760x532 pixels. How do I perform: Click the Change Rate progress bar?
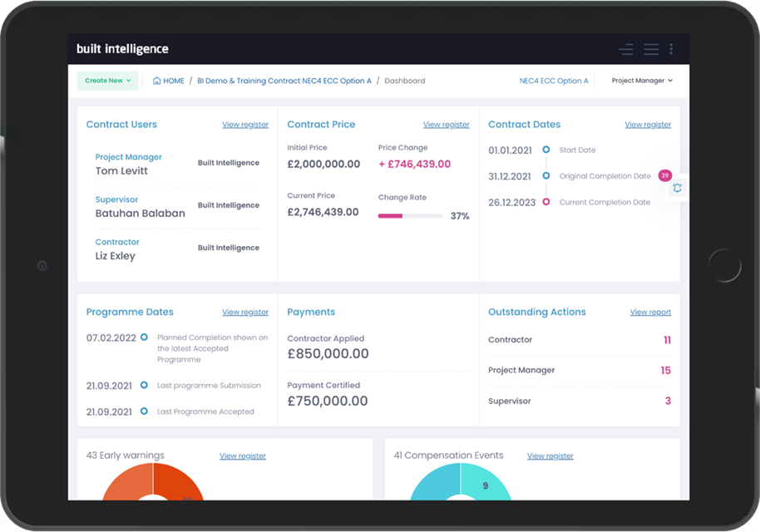(411, 216)
